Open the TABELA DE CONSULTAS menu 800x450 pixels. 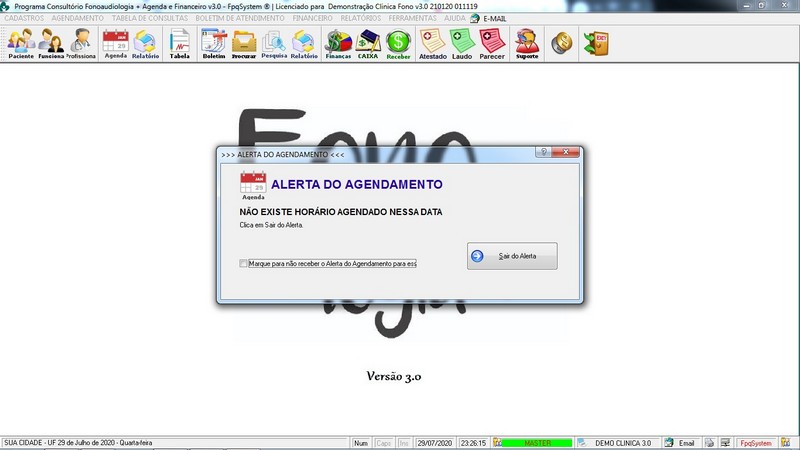tap(150, 18)
